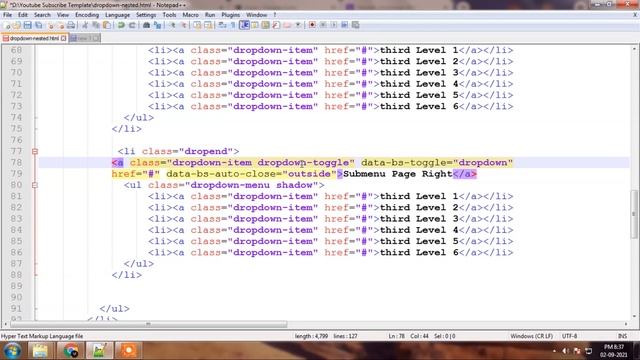Viewport: 640px width, 360px height.
Task: Click the UTF-8 encoding status entry
Action: (569, 336)
